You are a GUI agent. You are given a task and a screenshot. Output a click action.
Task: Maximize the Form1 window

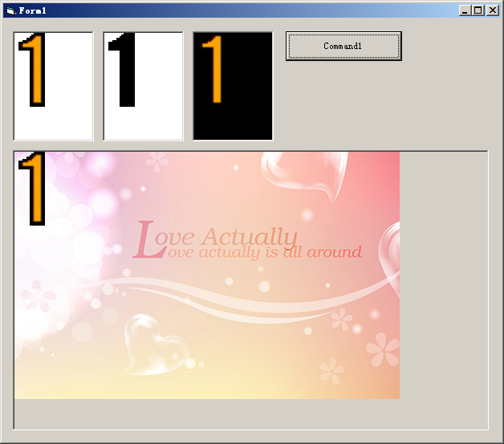click(x=478, y=10)
